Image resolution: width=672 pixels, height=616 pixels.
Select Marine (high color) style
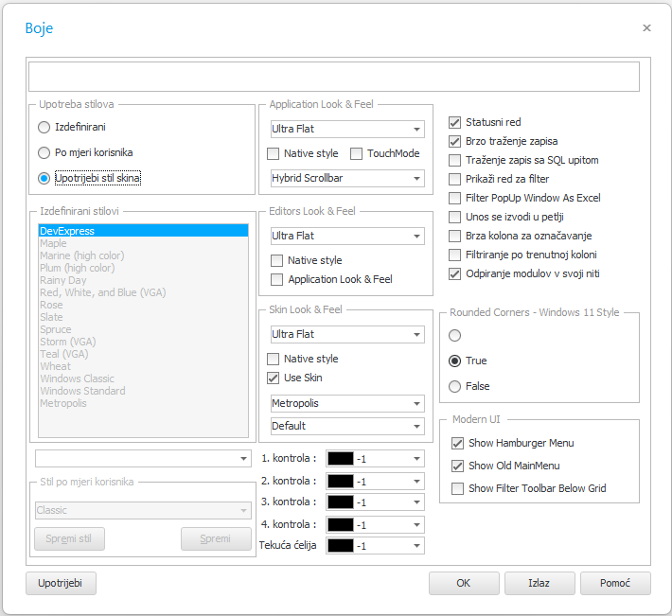(x=143, y=255)
